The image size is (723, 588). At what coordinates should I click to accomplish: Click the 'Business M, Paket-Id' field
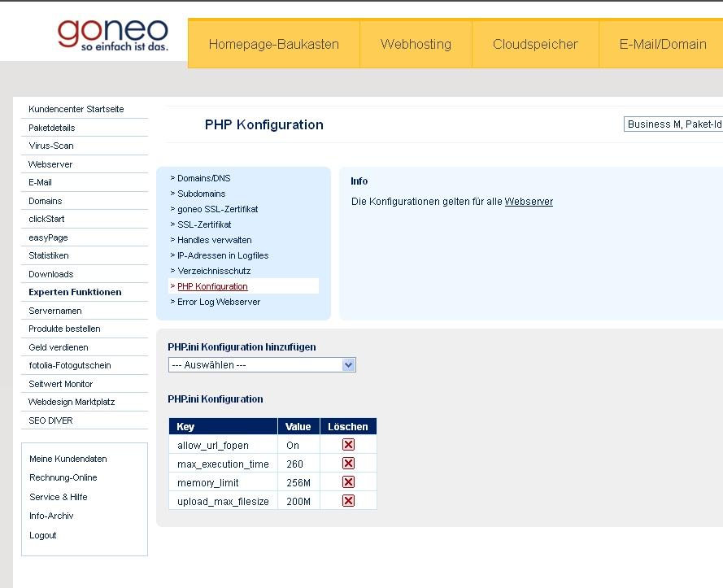coord(672,123)
